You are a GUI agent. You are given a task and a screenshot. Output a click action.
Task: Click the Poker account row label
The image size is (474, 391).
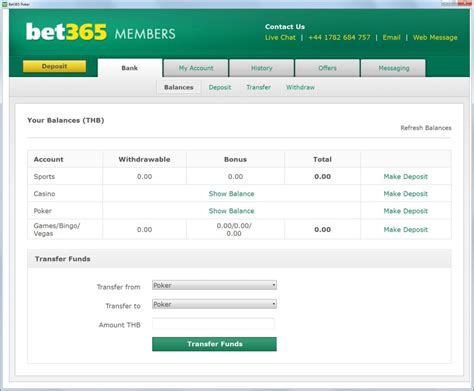(x=42, y=211)
